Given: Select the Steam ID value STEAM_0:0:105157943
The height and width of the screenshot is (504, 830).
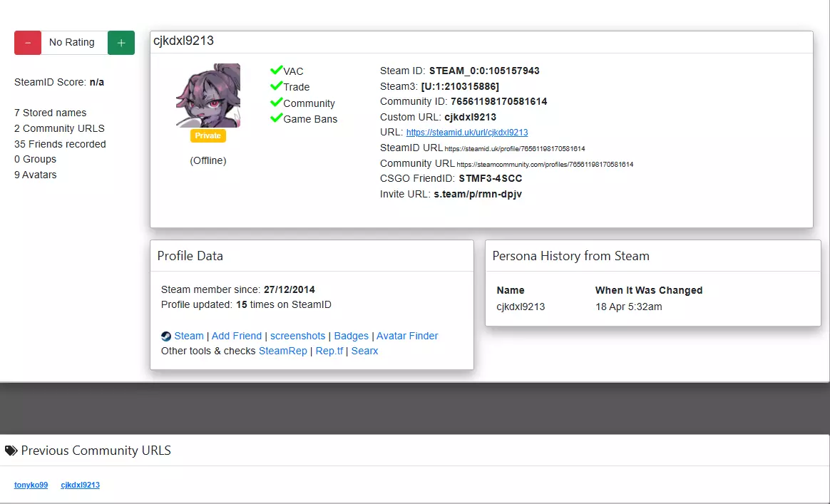Looking at the screenshot, I should (484, 71).
